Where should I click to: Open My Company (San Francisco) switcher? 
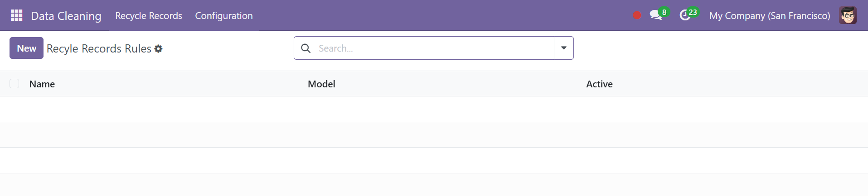pyautogui.click(x=770, y=15)
